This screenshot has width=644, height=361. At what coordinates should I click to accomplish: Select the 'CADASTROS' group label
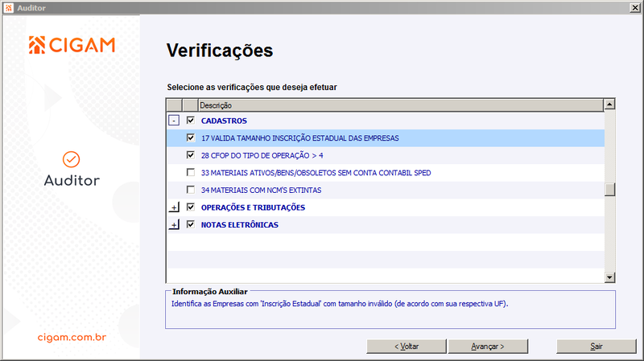tap(224, 121)
